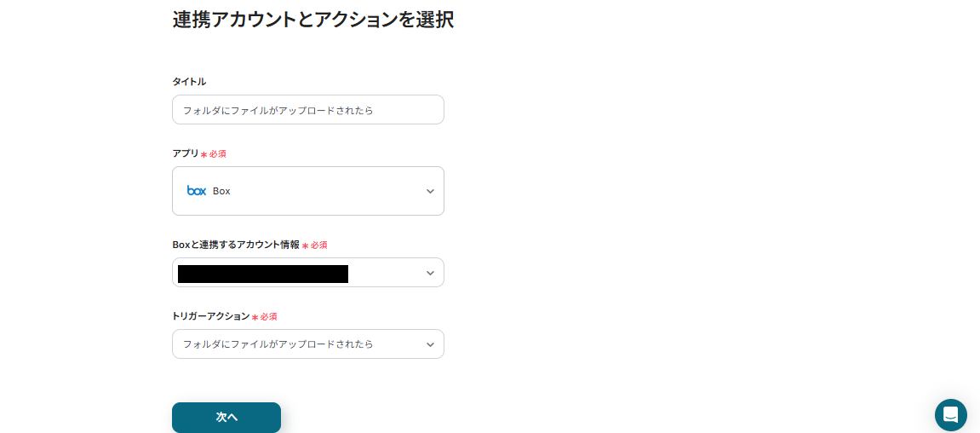
Task: Click red asterisk next to トリガーアクション
Action: tap(255, 317)
